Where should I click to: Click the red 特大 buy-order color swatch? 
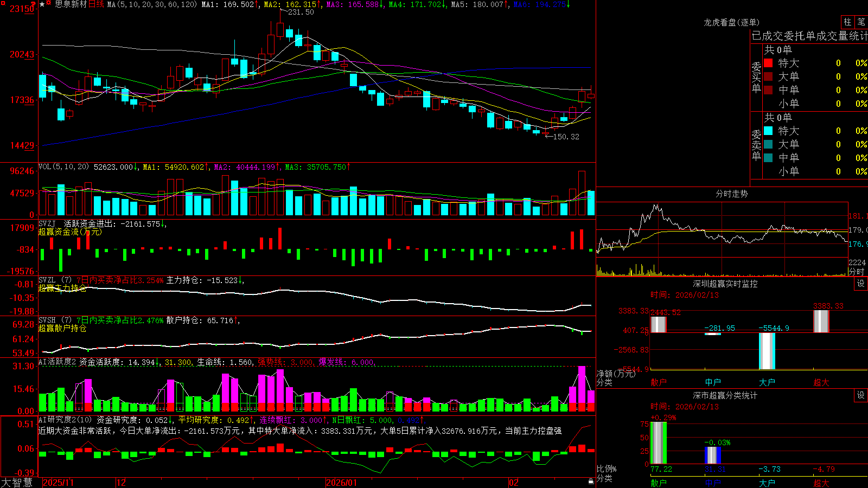[768, 63]
